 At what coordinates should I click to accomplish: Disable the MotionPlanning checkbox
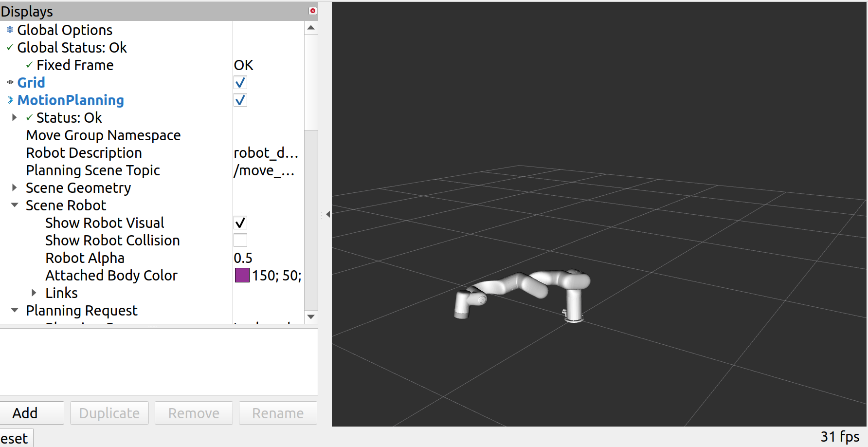click(240, 100)
